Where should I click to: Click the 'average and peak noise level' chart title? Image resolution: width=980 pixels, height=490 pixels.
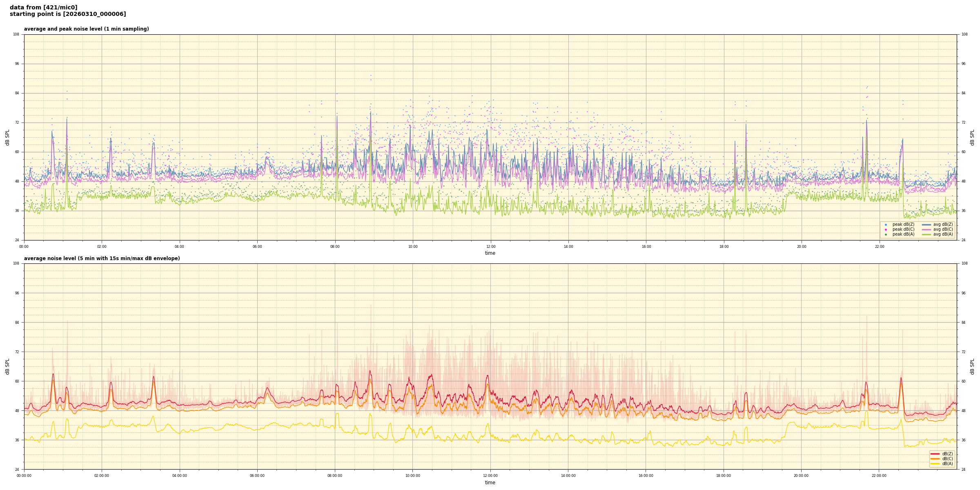tap(86, 29)
